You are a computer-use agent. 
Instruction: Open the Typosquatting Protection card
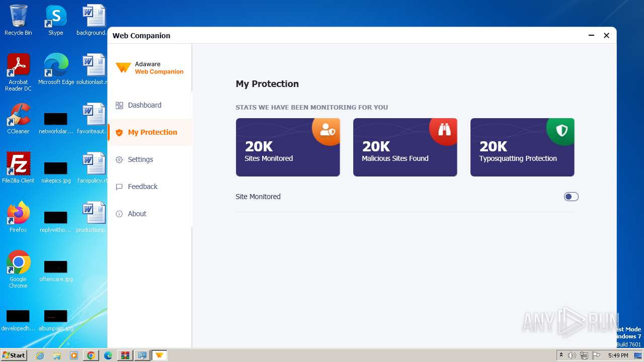pos(522,147)
